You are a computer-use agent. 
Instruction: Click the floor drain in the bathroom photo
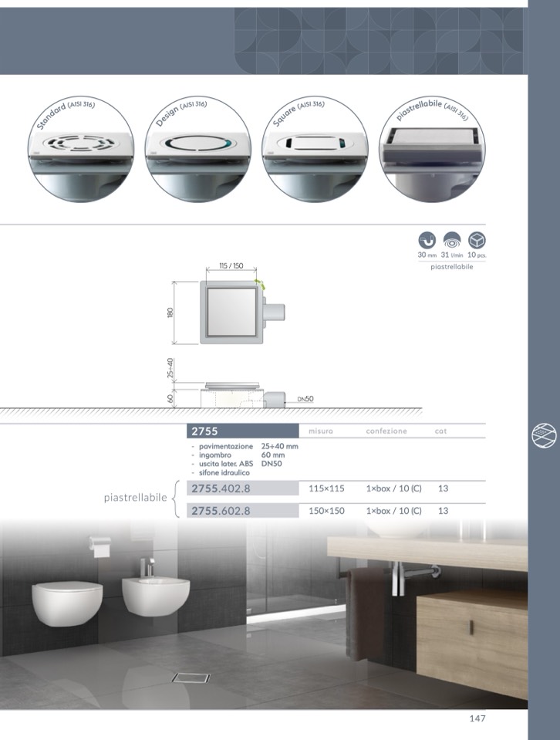click(x=191, y=677)
